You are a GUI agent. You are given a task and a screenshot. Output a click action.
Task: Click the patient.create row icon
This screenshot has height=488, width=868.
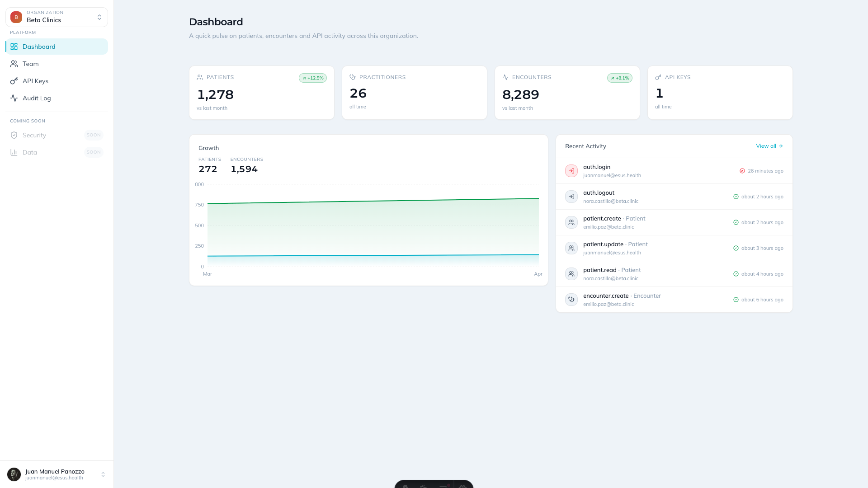(x=571, y=222)
